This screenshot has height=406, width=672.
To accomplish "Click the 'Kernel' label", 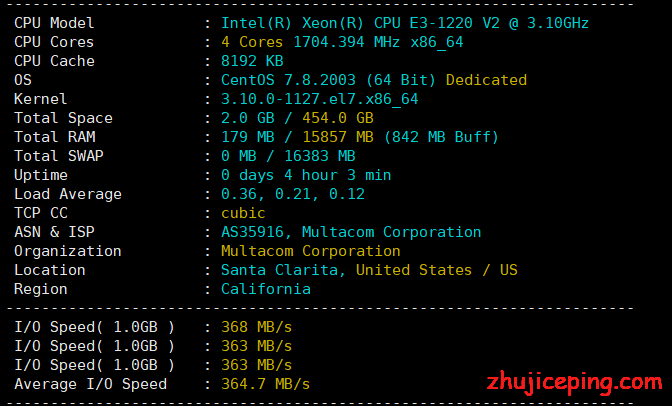I will (x=41, y=99).
